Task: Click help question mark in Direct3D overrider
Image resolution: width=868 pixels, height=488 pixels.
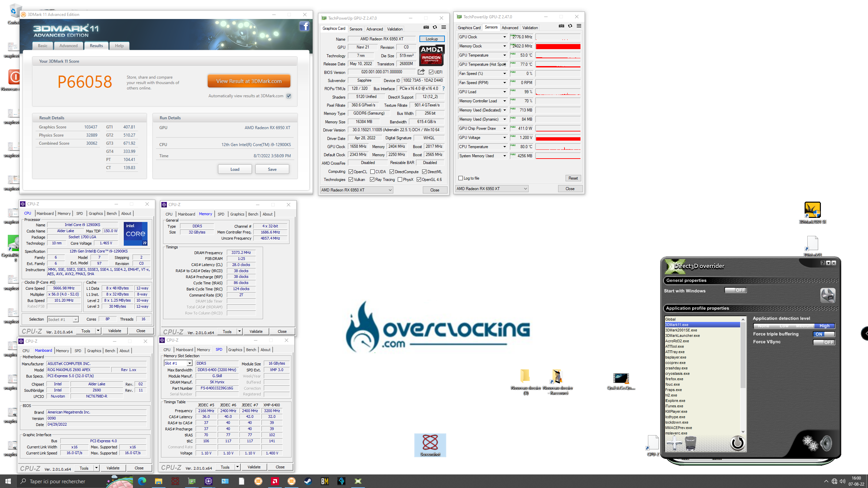Action: pyautogui.click(x=823, y=263)
